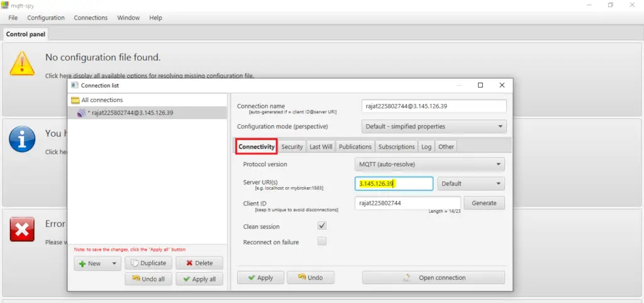Viewport: 644px width, 303px height.
Task: Click the Connection list window icon
Action: coord(74,86)
